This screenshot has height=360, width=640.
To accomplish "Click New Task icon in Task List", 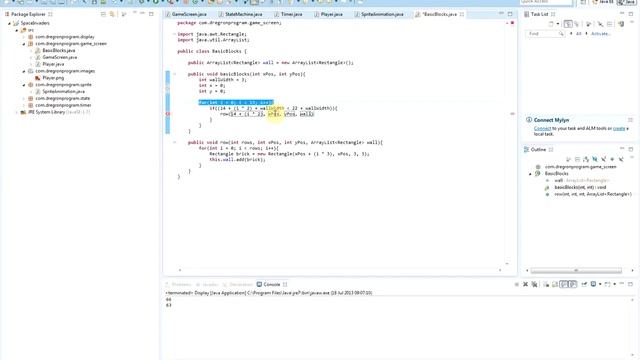I will 551,24.
